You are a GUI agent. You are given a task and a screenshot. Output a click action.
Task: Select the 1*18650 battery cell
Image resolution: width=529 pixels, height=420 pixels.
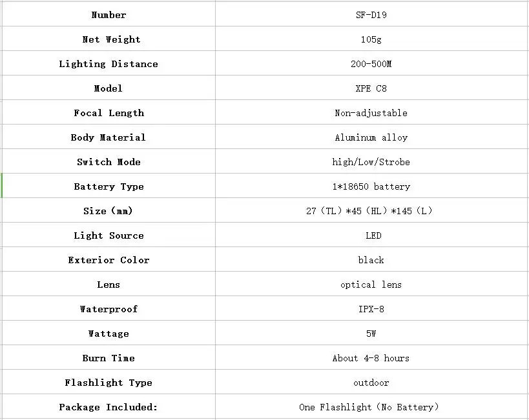371,186
